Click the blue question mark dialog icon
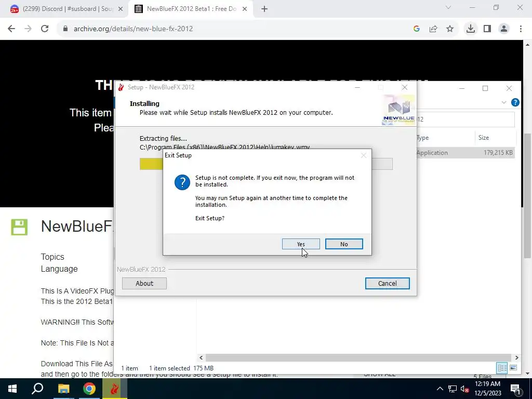This screenshot has height=399, width=532. pyautogui.click(x=182, y=182)
